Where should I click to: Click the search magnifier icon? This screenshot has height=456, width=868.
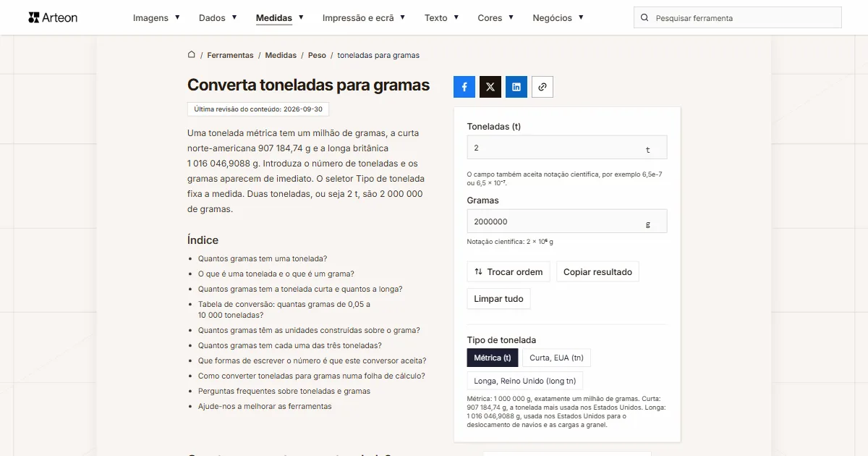coord(645,18)
